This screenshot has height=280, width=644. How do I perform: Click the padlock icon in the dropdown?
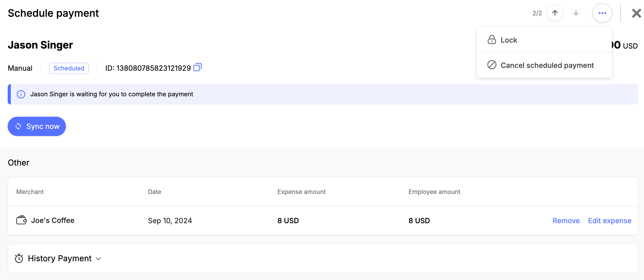tap(492, 40)
